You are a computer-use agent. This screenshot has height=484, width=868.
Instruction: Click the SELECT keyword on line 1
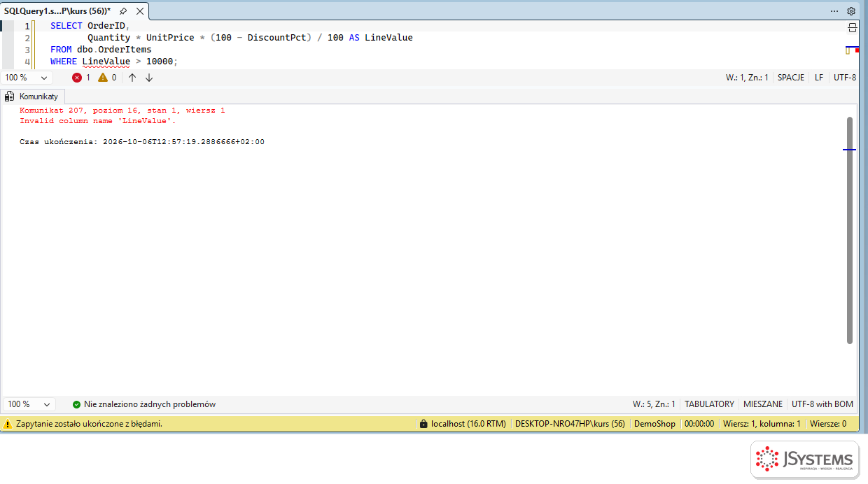pyautogui.click(x=66, y=26)
